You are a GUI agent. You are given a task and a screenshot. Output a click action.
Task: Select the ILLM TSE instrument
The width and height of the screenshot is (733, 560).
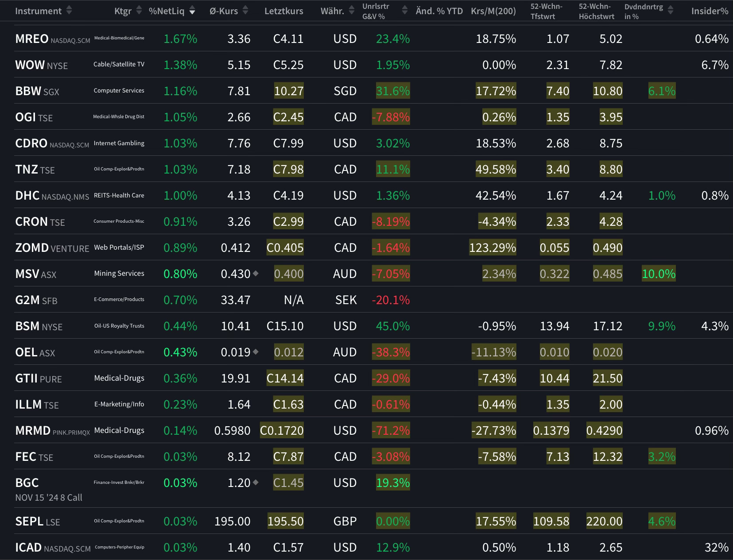37,405
